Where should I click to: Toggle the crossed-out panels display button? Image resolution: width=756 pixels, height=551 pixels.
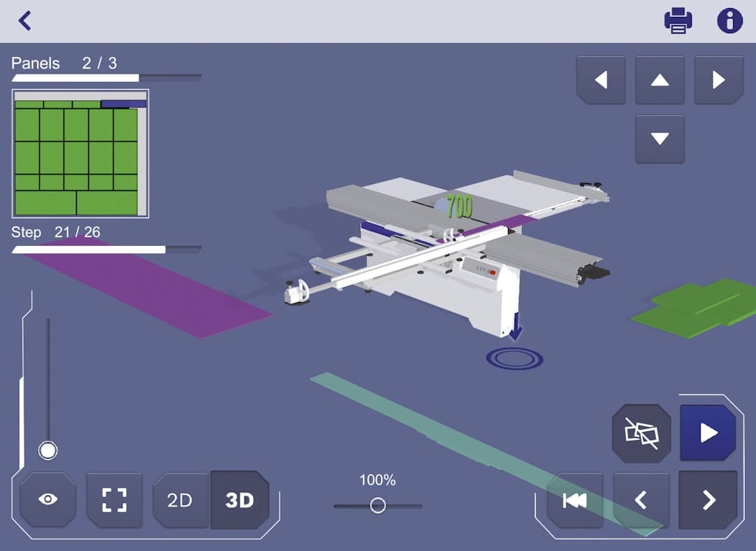coord(640,434)
